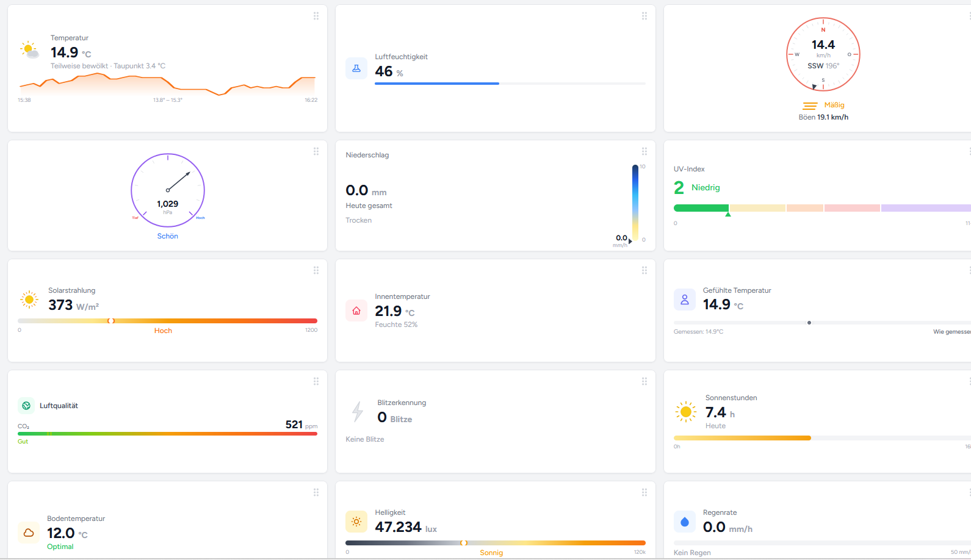Click the wind compass dial
The height and width of the screenshot is (560, 971).
pos(823,54)
